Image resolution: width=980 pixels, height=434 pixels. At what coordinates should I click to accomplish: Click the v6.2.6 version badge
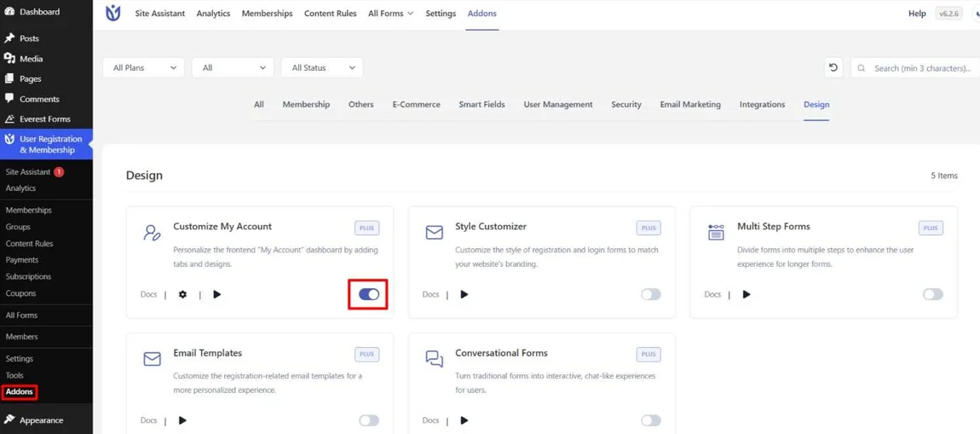pyautogui.click(x=948, y=13)
